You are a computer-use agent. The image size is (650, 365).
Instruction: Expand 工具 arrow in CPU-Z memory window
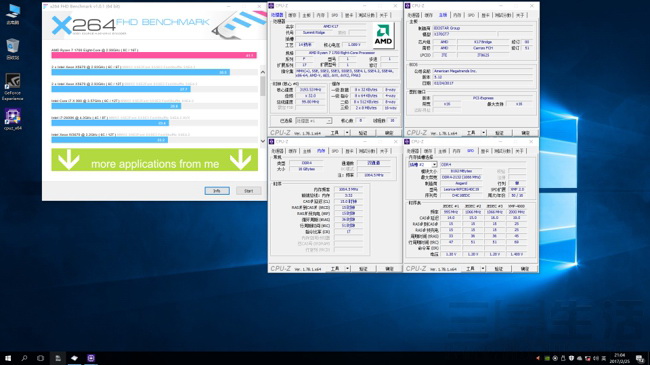coord(347,269)
